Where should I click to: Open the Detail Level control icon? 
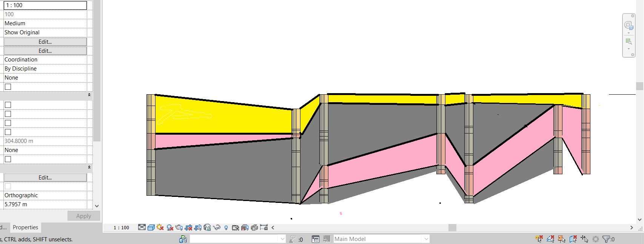click(x=142, y=227)
